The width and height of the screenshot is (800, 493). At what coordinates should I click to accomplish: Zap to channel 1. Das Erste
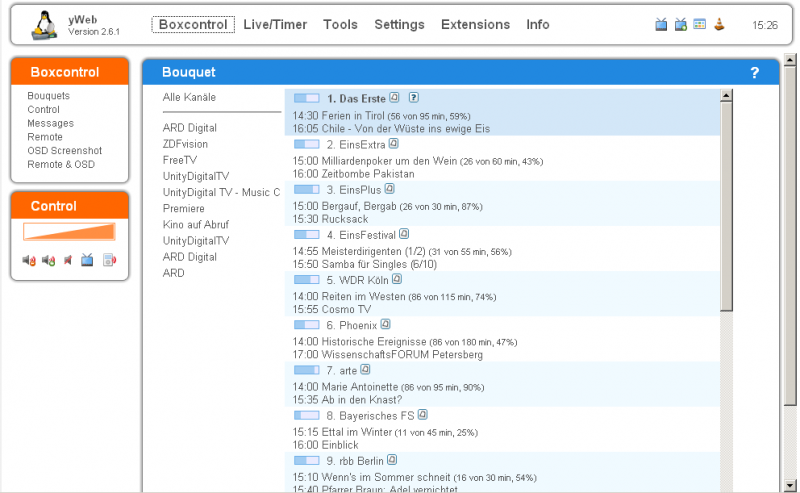[x=356, y=99]
